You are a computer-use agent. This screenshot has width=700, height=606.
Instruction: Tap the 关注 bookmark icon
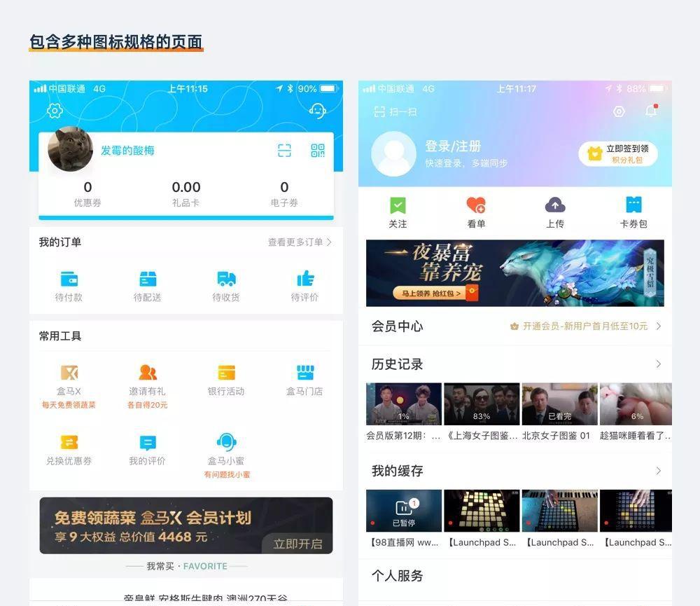(398, 205)
